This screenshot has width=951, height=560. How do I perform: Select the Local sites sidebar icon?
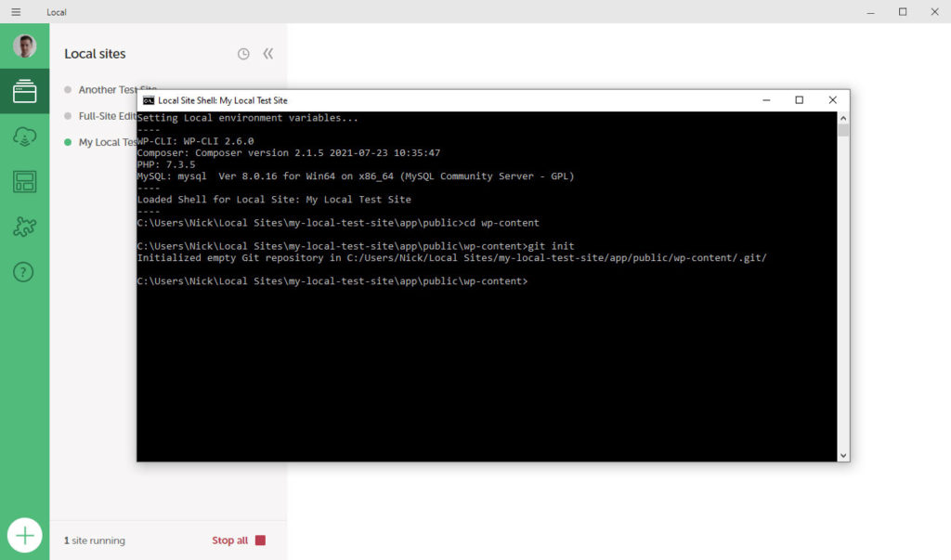click(x=25, y=91)
